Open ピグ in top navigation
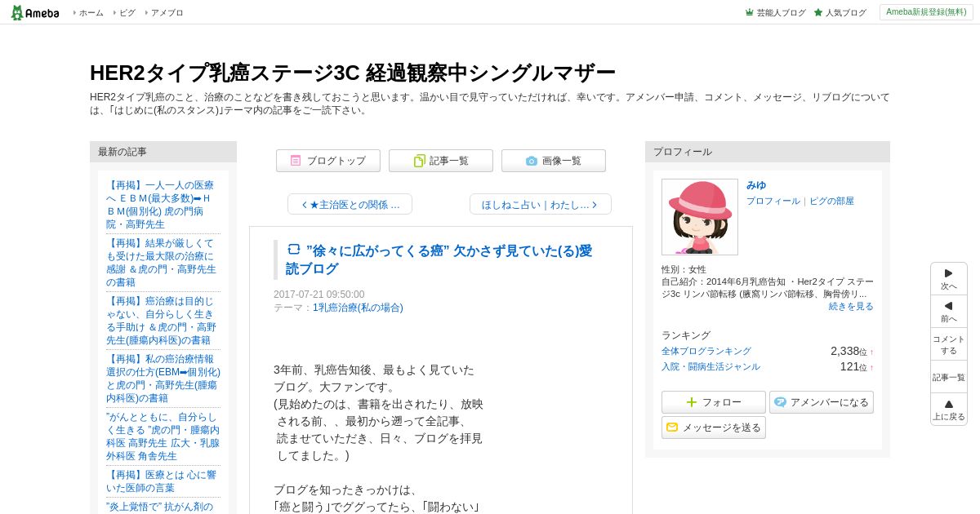980x514 pixels. [127, 13]
